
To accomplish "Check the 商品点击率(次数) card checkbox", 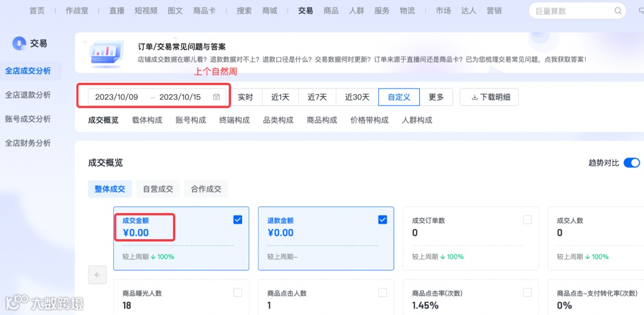I will coord(527,292).
